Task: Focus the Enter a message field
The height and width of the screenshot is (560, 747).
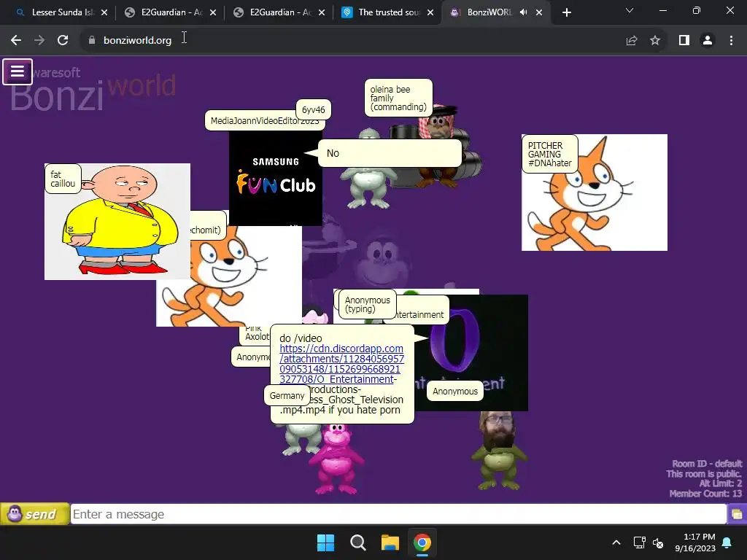Action: tap(398, 514)
